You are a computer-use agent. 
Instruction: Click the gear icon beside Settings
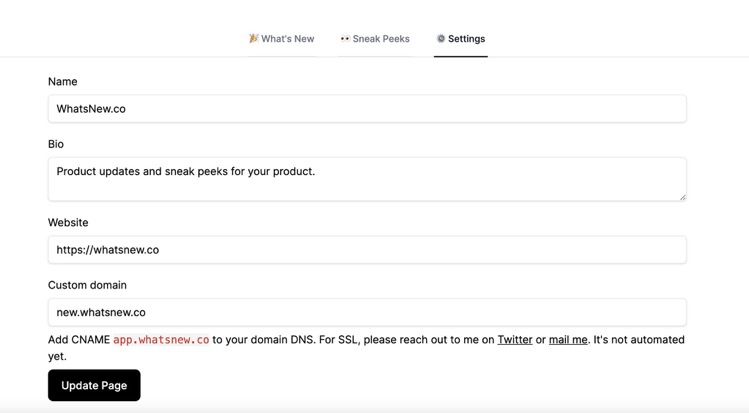[441, 39]
